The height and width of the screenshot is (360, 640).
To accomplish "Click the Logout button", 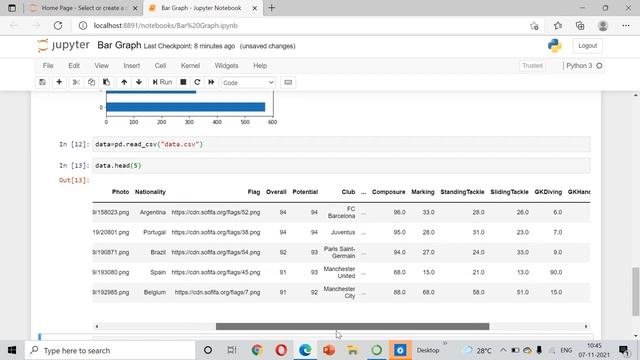I will tap(587, 46).
